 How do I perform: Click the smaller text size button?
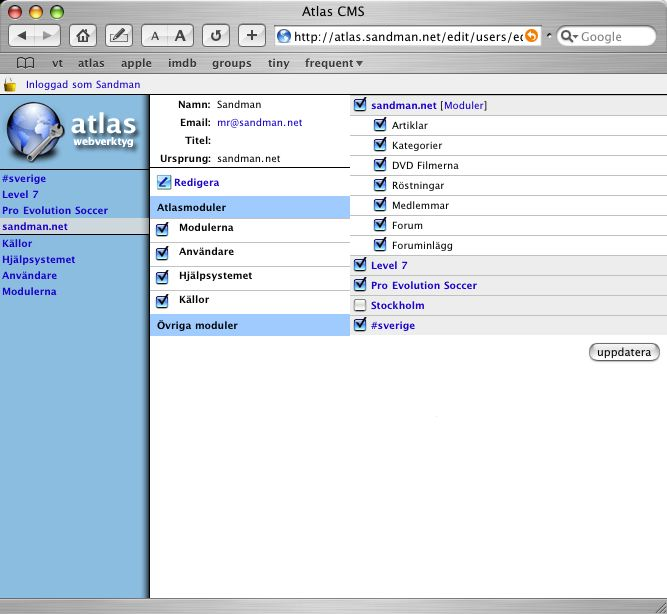(x=154, y=36)
